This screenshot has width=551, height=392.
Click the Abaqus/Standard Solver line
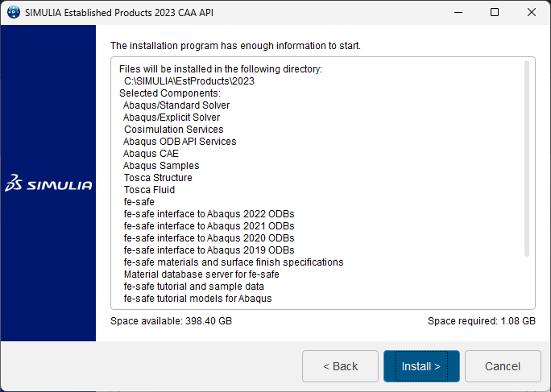click(176, 105)
